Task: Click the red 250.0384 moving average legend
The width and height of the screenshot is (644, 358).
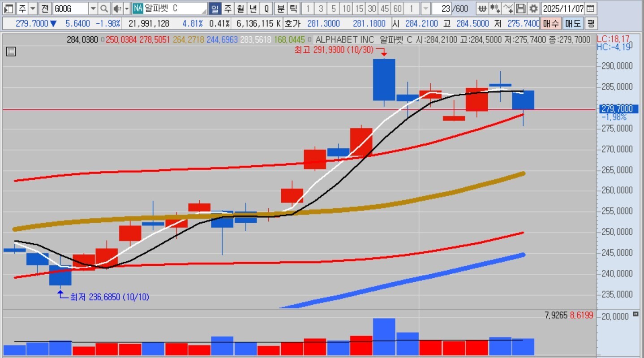Action: point(121,40)
